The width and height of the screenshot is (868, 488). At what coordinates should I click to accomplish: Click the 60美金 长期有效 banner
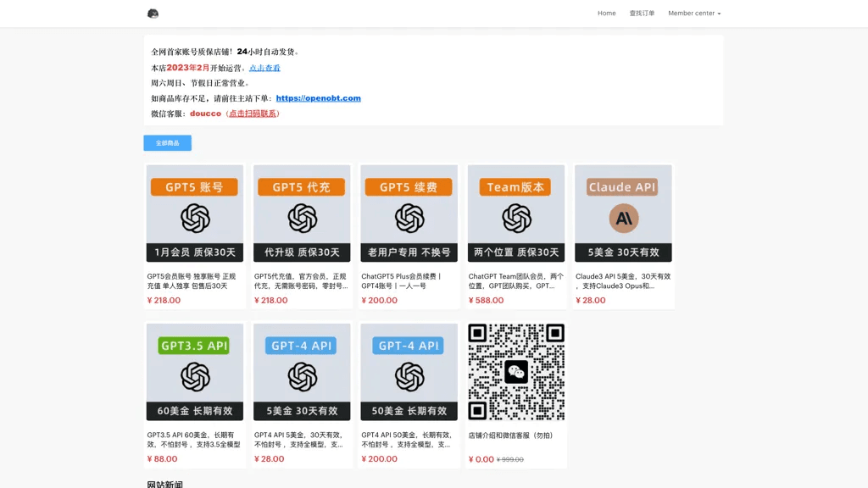pyautogui.click(x=195, y=411)
